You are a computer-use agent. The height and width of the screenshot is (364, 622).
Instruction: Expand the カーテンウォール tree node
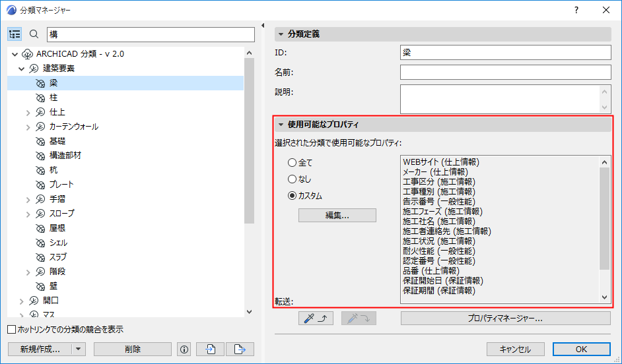pos(28,127)
